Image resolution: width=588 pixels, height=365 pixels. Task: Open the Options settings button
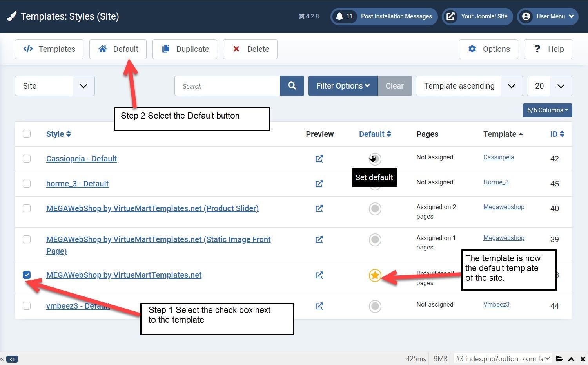488,49
